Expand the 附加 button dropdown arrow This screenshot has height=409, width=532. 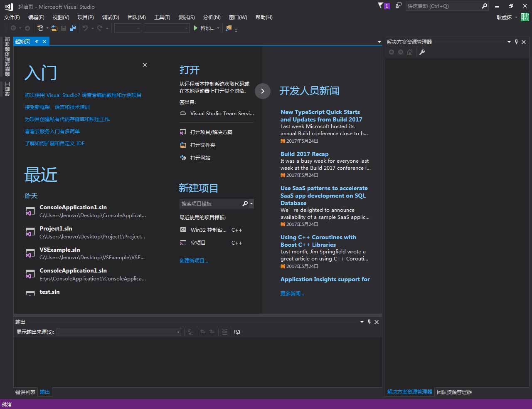pyautogui.click(x=218, y=28)
